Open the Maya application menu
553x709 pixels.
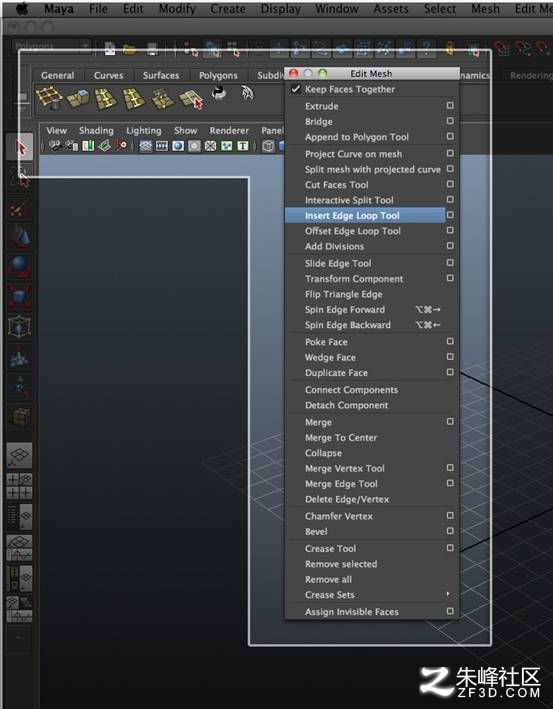[59, 9]
